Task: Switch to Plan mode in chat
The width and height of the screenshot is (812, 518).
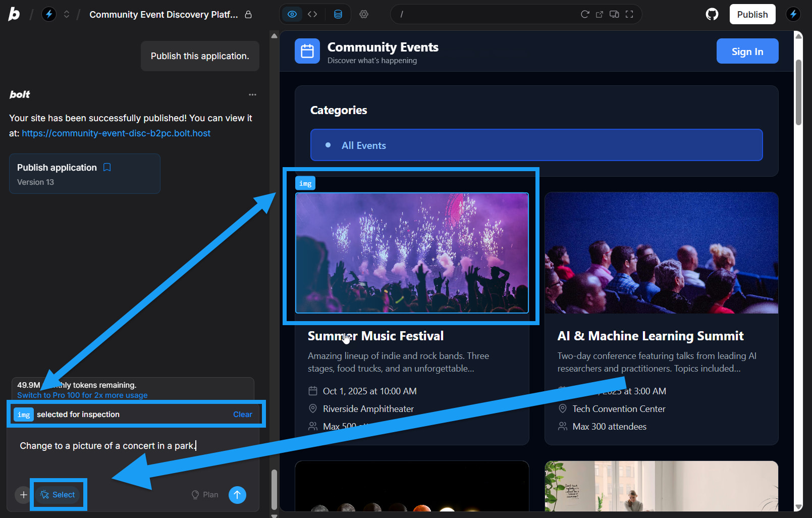Action: point(204,495)
